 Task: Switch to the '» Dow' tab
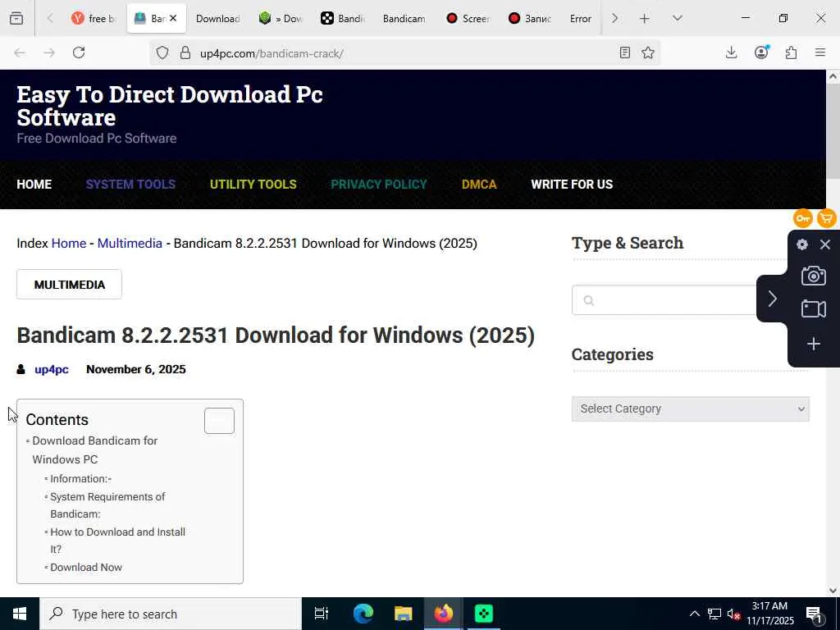tap(281, 19)
